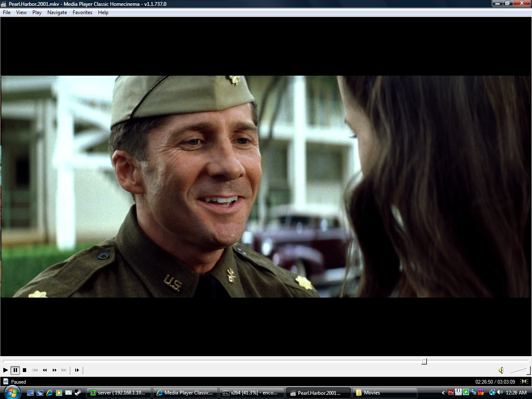Click the frame step button
The height and width of the screenshot is (399, 532).
(x=77, y=370)
